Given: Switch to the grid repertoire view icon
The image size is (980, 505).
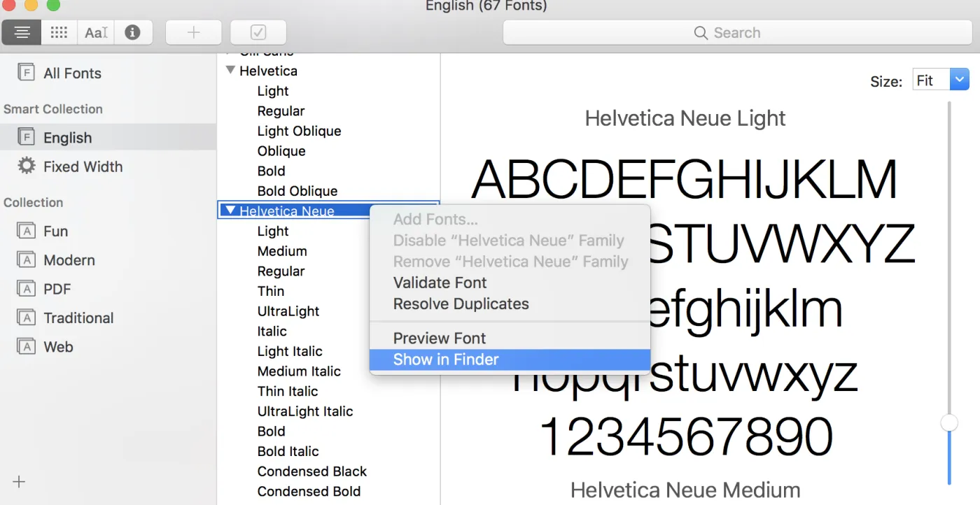Looking at the screenshot, I should [x=59, y=32].
